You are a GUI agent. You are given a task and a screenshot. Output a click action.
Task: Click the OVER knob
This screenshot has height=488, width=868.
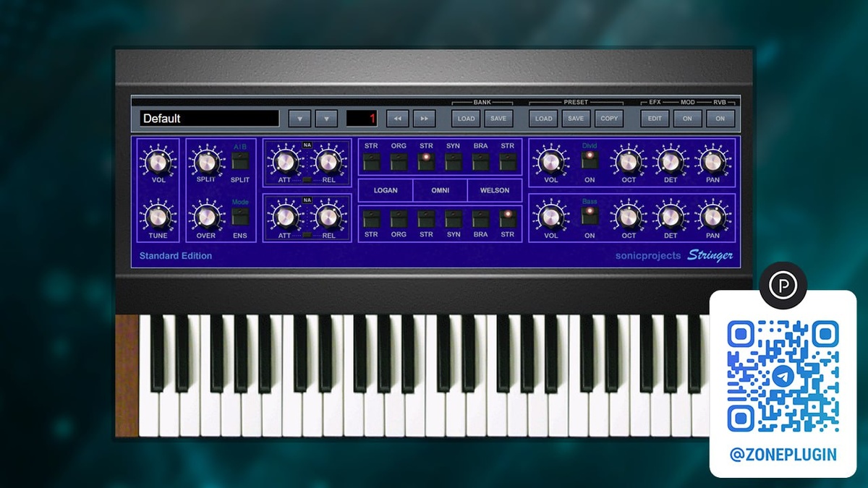coord(206,216)
